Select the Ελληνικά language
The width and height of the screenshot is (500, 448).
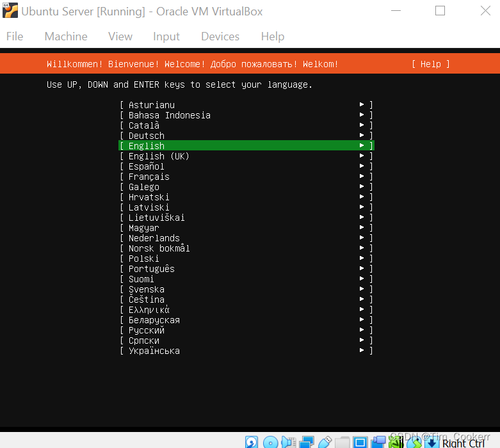click(x=246, y=310)
